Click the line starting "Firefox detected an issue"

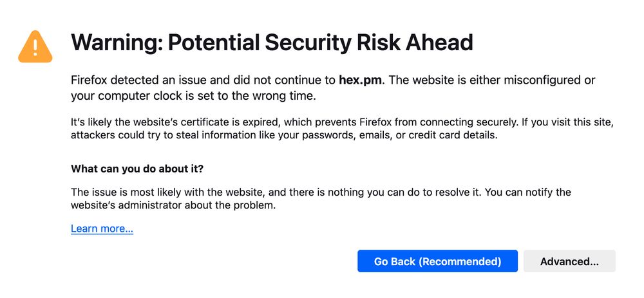point(333,80)
